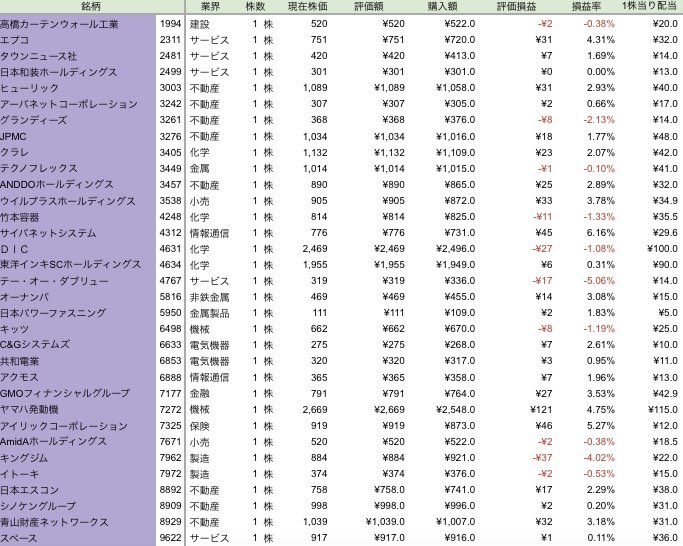Screen dimensions: 683x546
Task: Click the ¥121 profit cell
Action: 541,410
